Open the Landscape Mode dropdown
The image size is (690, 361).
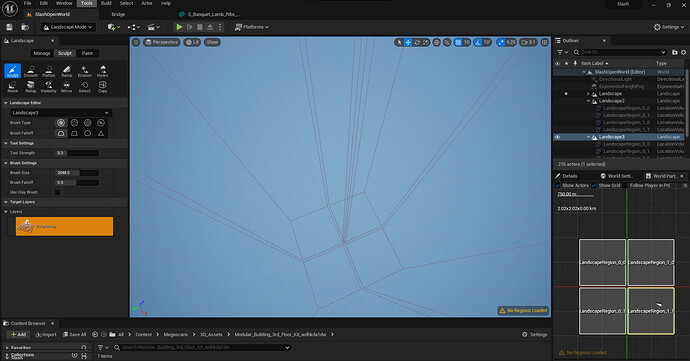(x=68, y=27)
